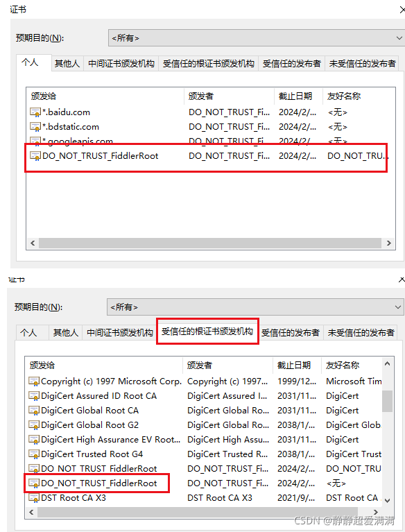This screenshot has height=532, width=405.
Task: Select DigiCert Global Root CA name
Action: click(89, 411)
